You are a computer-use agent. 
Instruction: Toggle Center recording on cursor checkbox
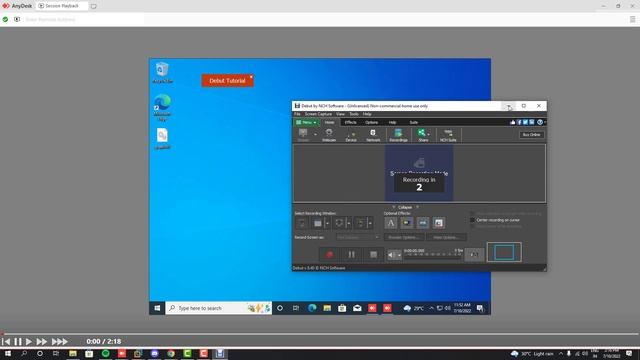tap(473, 220)
